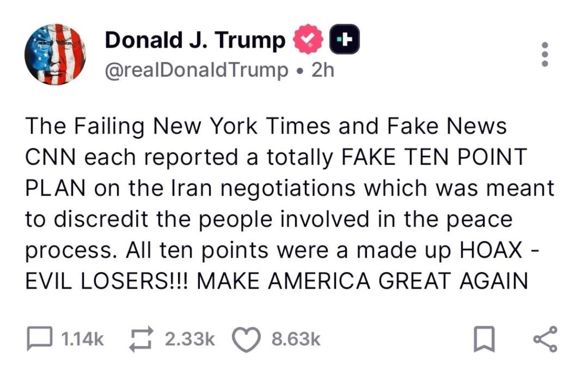This screenshot has height=377, width=588.
Task: Click the 2h post timestamp
Action: click(x=322, y=70)
